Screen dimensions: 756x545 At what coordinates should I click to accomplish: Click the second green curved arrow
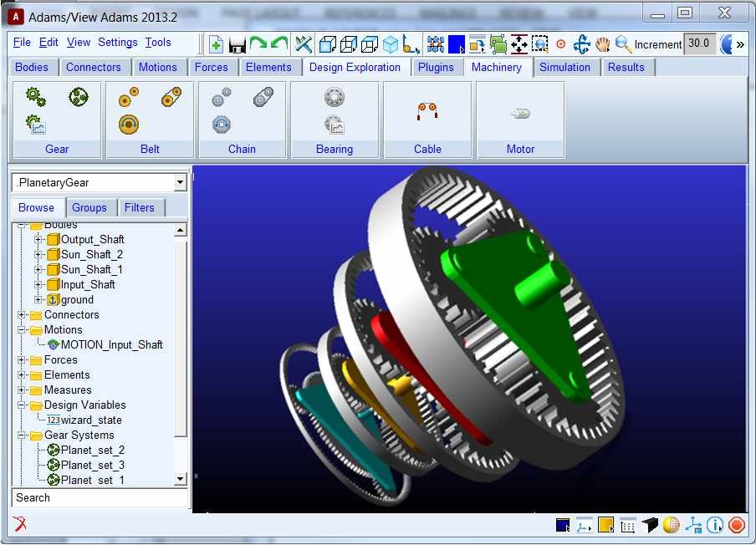pyautogui.click(x=279, y=43)
